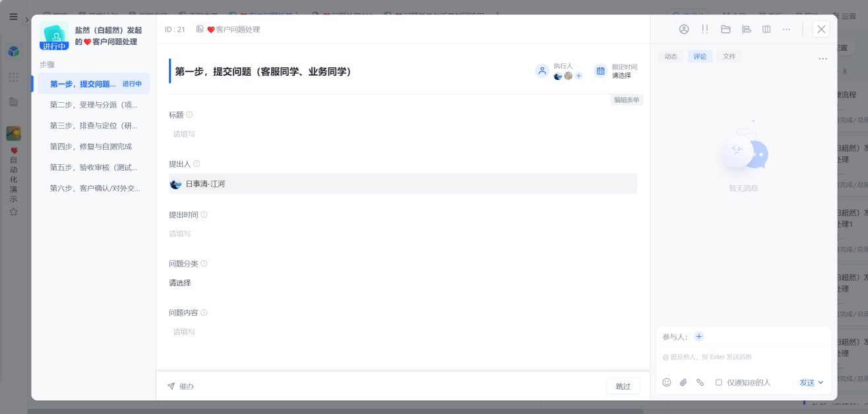Click the second executor avatar
This screenshot has width=868, height=414.
tap(568, 76)
